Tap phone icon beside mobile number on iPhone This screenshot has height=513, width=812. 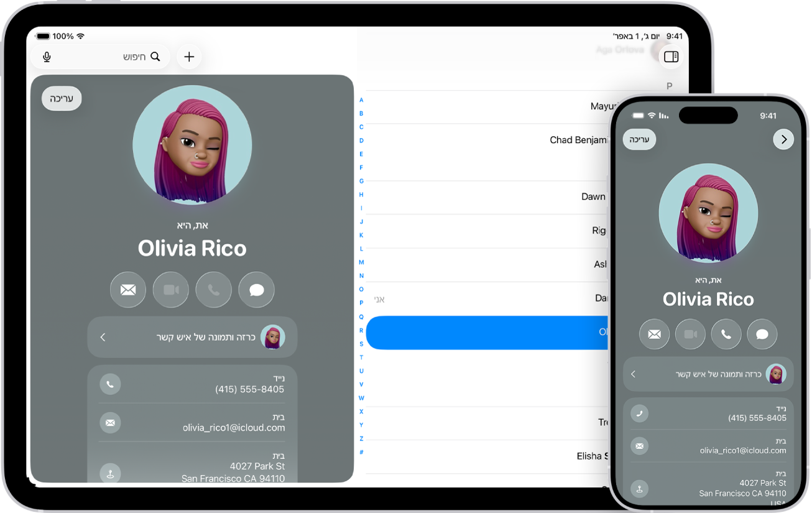(639, 414)
